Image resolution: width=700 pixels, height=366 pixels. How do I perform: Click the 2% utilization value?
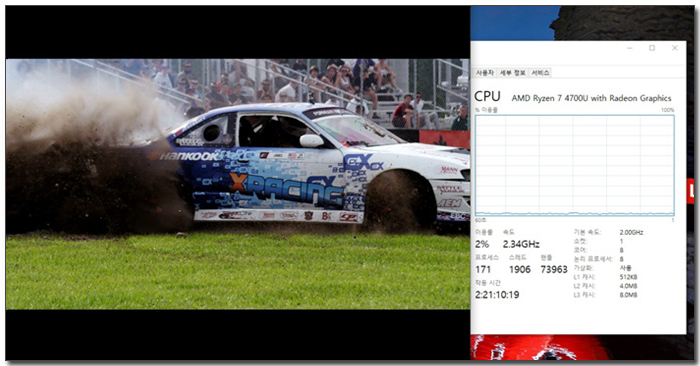(482, 244)
